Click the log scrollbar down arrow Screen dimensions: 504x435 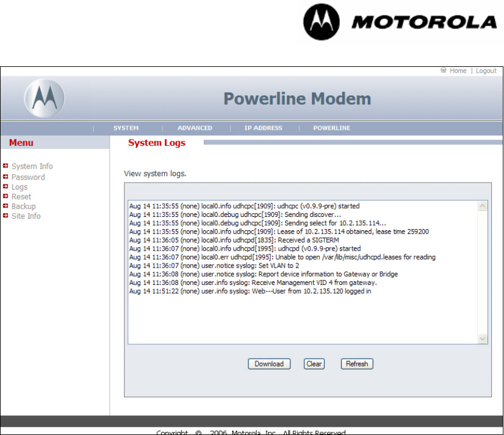pyautogui.click(x=482, y=338)
